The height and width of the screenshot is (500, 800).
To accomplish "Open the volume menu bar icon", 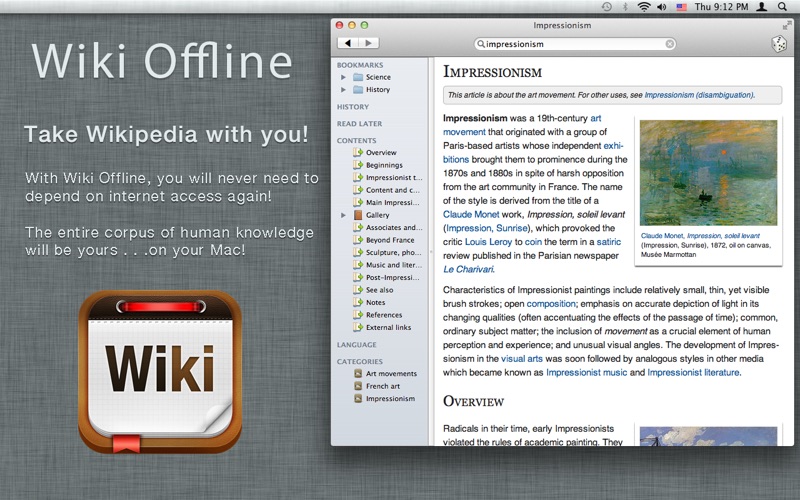I will click(x=662, y=7).
